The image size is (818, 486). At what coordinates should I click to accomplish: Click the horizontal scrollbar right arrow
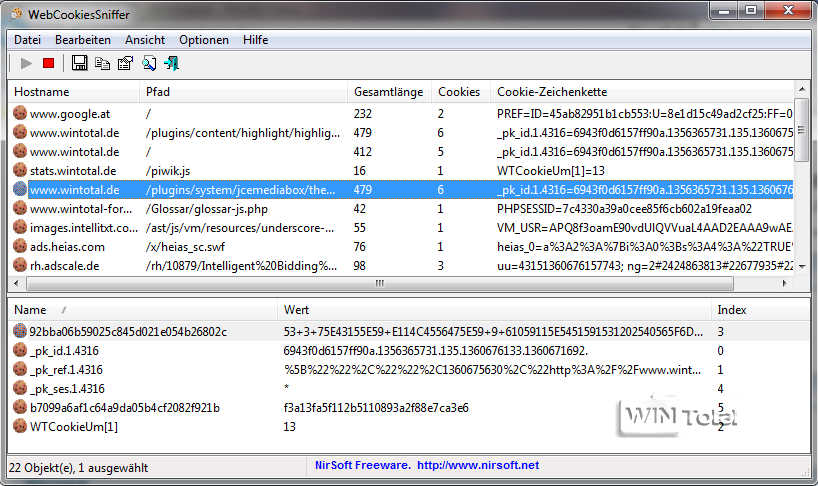(784, 283)
